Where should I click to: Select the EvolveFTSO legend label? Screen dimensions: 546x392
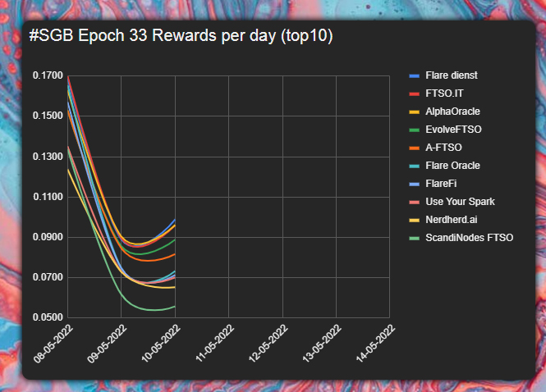[453, 130]
